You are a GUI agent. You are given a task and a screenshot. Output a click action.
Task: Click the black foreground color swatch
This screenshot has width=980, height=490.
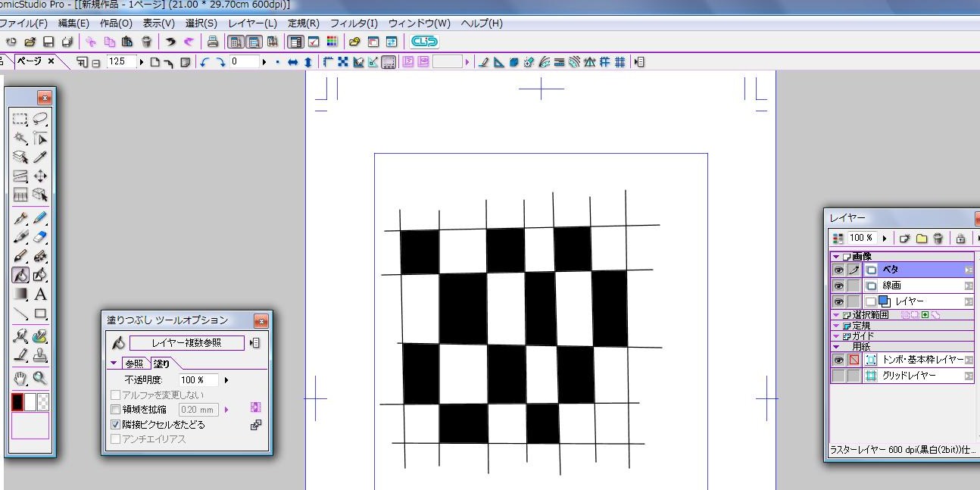click(17, 402)
